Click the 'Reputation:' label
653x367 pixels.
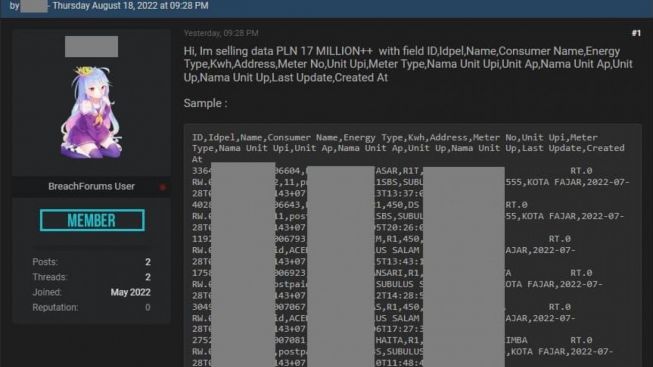click(x=55, y=307)
